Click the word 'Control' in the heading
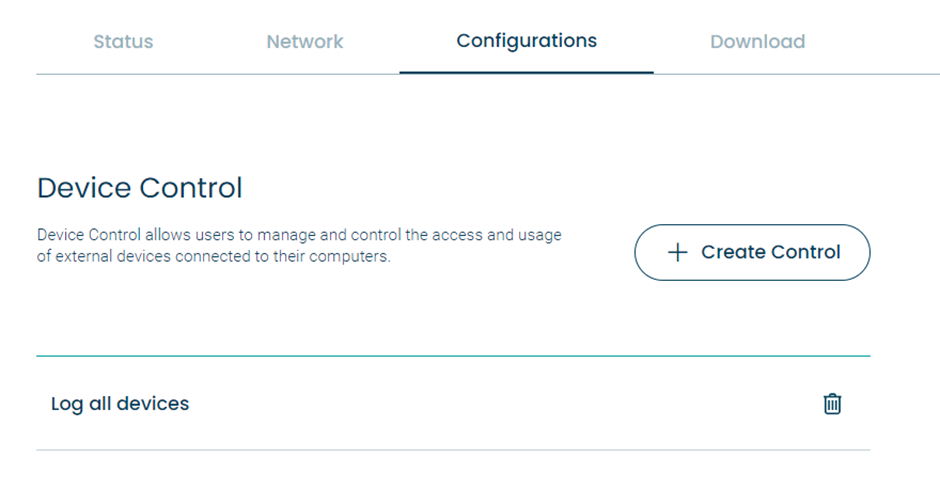 [x=191, y=188]
